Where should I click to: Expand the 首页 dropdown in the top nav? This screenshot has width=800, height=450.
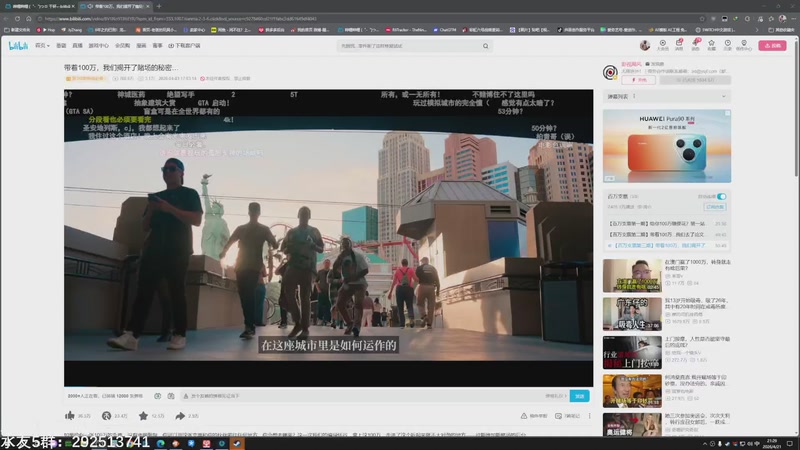click(x=42, y=46)
